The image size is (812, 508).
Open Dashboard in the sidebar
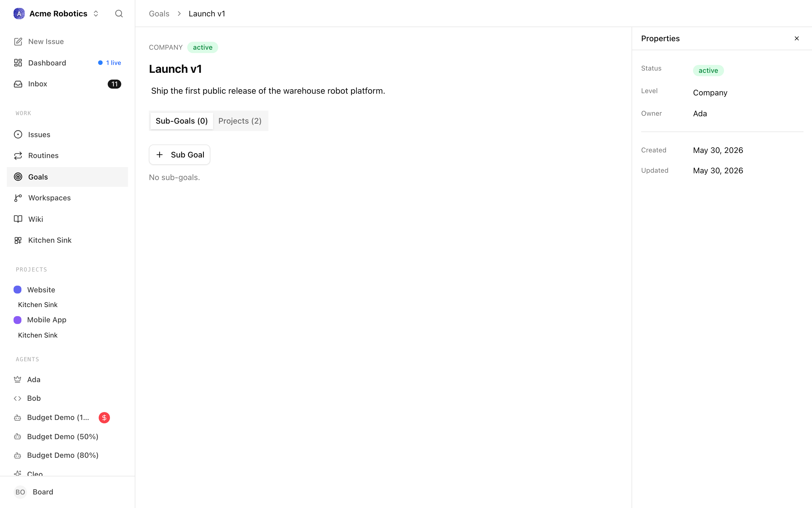point(67,63)
